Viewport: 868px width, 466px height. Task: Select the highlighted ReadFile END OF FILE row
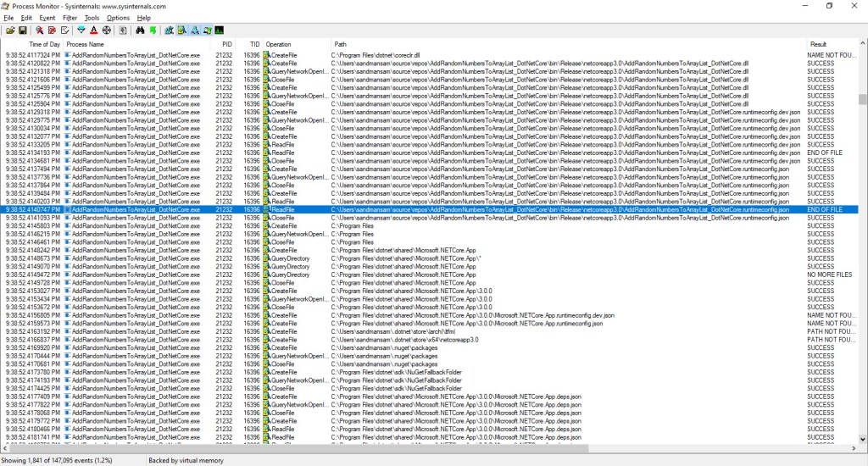pyautogui.click(x=424, y=209)
